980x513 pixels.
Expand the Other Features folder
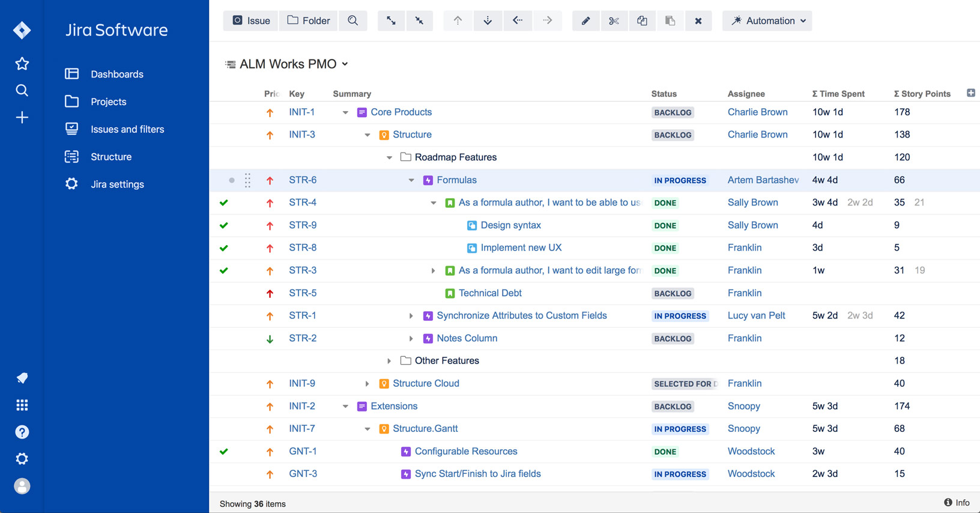389,361
